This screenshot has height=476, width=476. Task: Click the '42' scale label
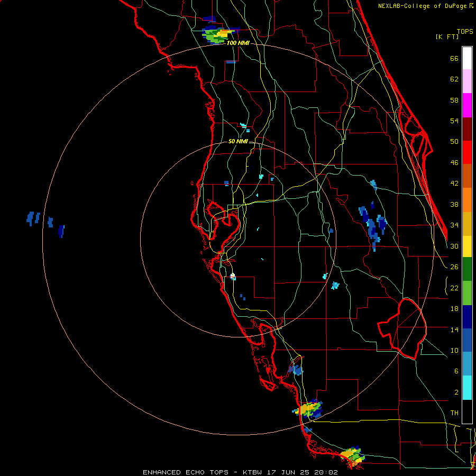click(454, 184)
